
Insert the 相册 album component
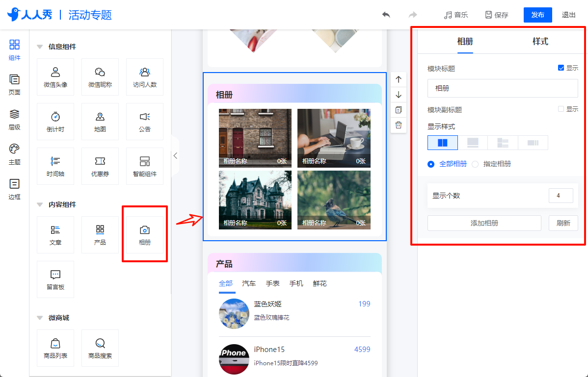[x=145, y=234]
